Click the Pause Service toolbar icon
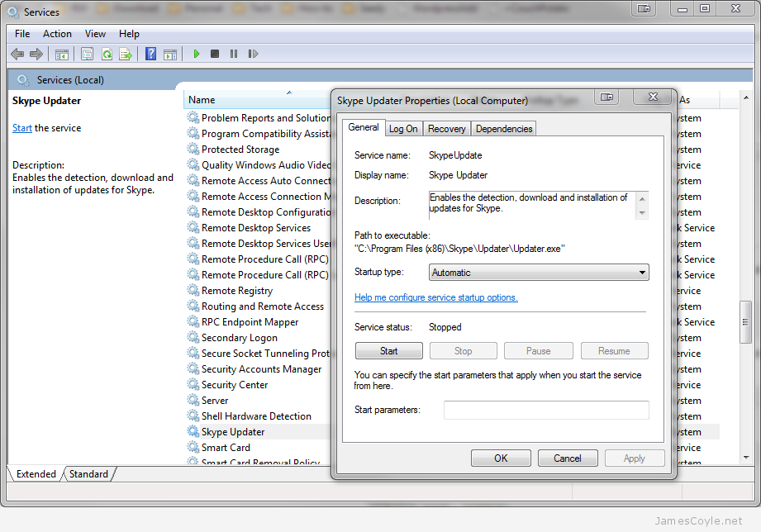The height and width of the screenshot is (532, 761). (x=234, y=54)
